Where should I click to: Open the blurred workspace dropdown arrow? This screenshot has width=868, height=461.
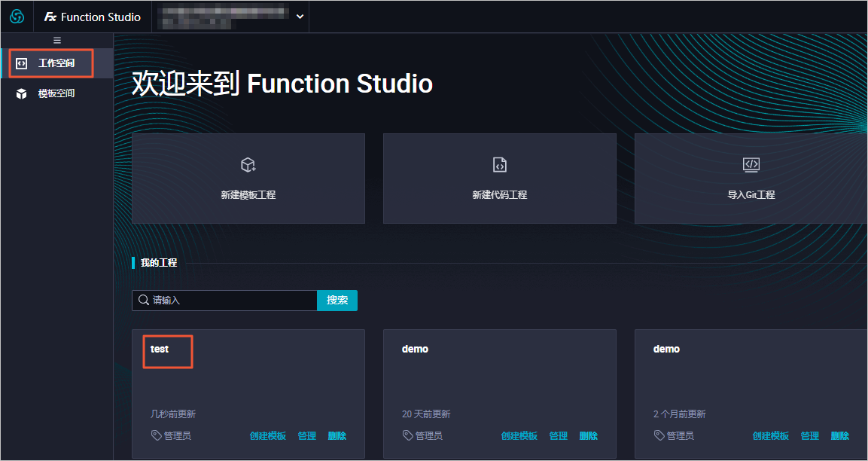pos(300,17)
